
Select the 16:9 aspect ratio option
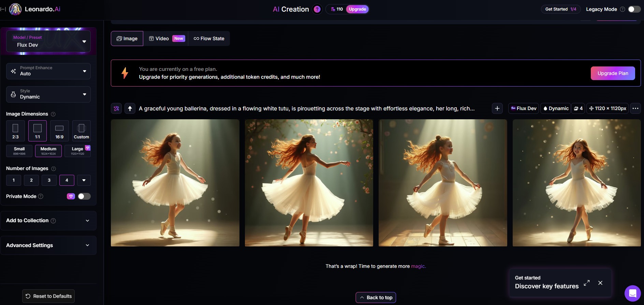(x=59, y=131)
